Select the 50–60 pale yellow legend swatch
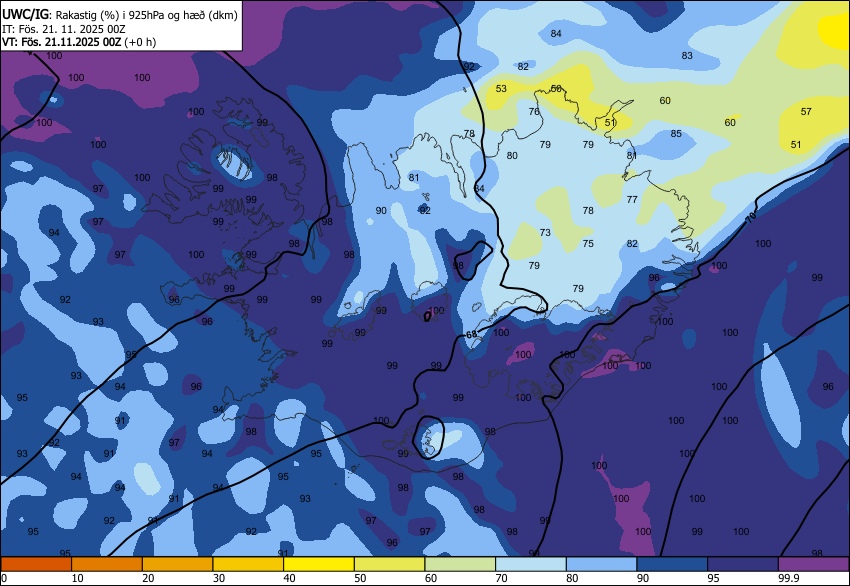This screenshot has width=850, height=586. pos(389,564)
